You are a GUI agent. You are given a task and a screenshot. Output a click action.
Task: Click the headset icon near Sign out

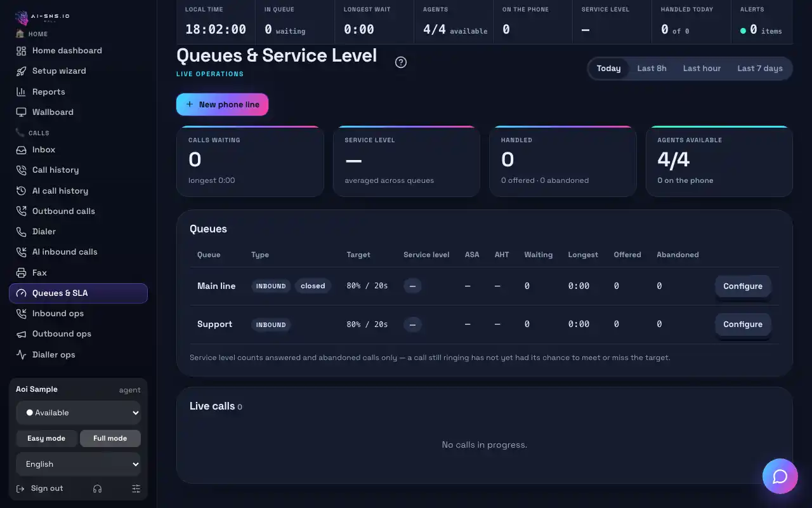[97, 488]
